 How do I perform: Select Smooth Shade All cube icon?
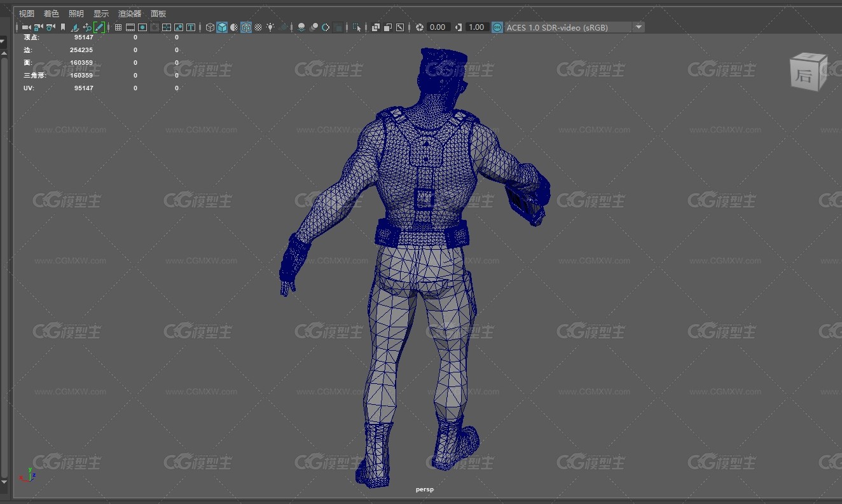pyautogui.click(x=222, y=27)
